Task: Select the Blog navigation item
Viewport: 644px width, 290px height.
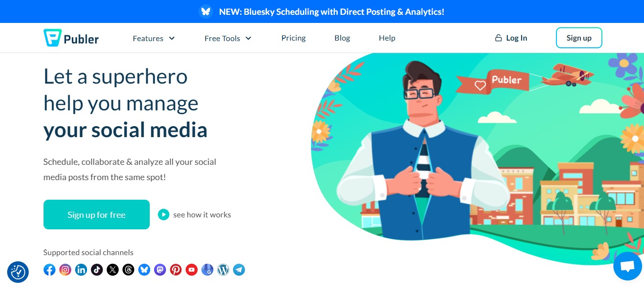Action: coord(342,38)
